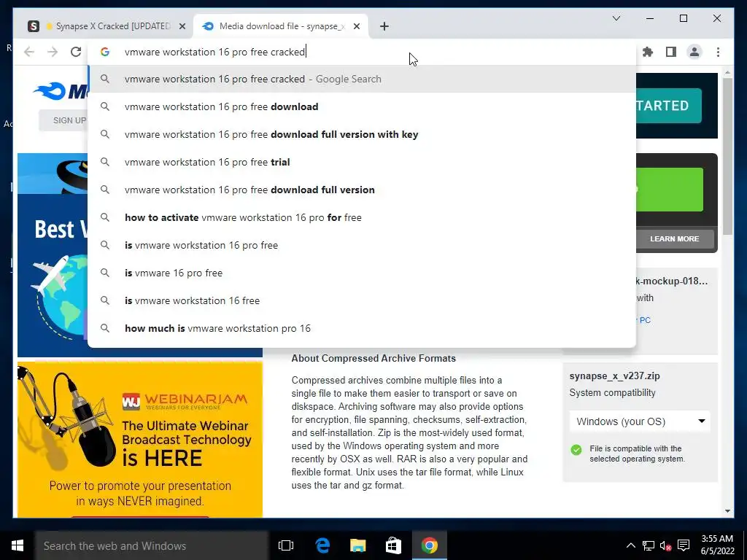This screenshot has height=560, width=747.
Task: Click the About Compressed Archive Formats heading
Action: coord(373,358)
